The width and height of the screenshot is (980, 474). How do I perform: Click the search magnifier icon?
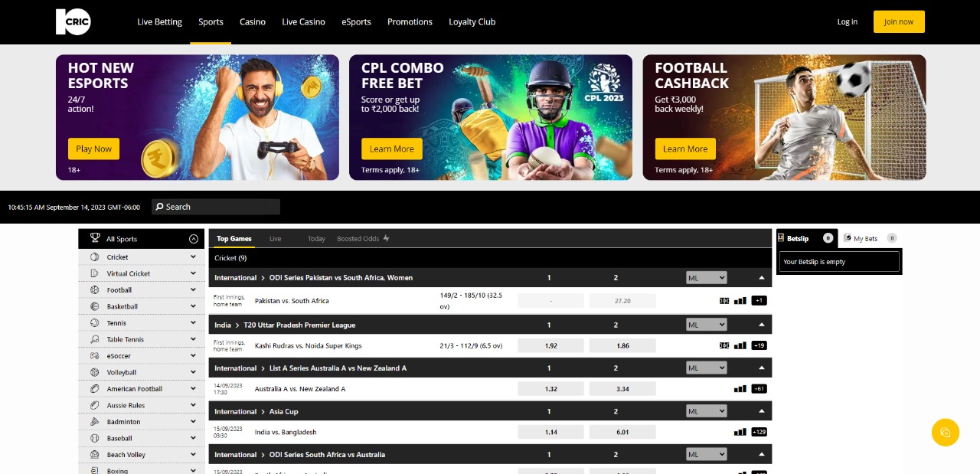click(x=159, y=207)
